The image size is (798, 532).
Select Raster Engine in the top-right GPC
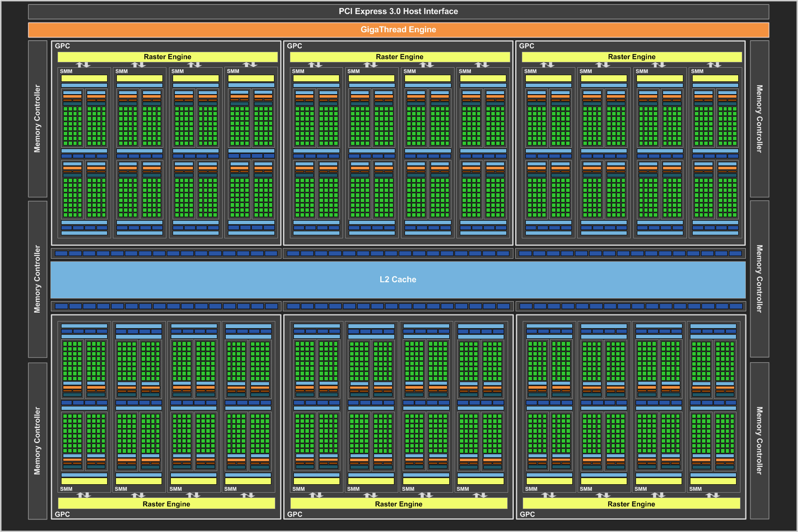[x=632, y=57]
